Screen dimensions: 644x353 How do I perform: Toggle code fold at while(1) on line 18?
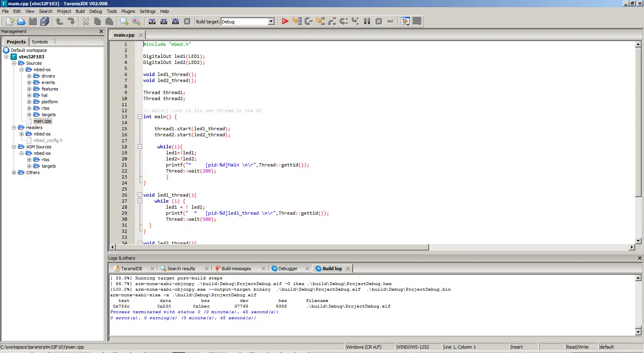point(140,147)
